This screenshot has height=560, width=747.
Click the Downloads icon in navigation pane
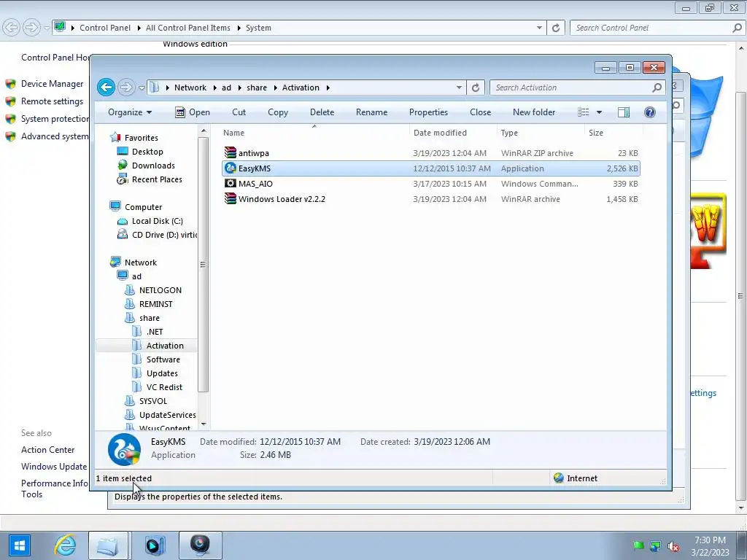click(123, 166)
